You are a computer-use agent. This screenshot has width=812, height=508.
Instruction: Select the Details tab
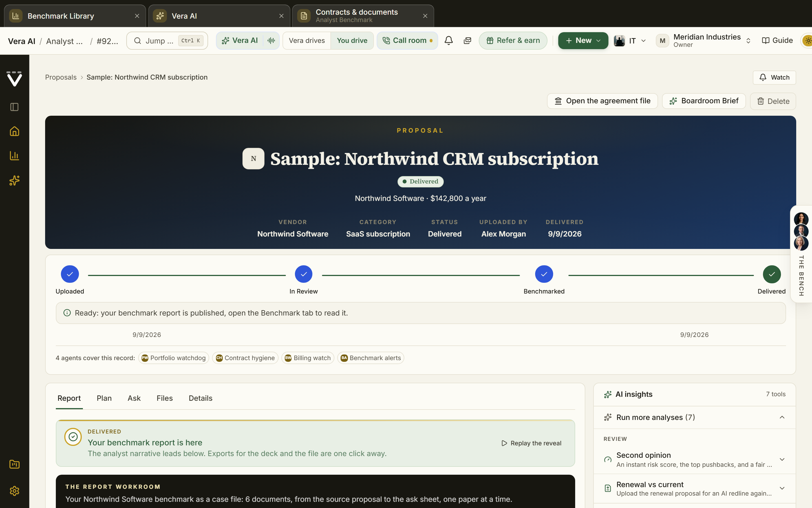200,398
